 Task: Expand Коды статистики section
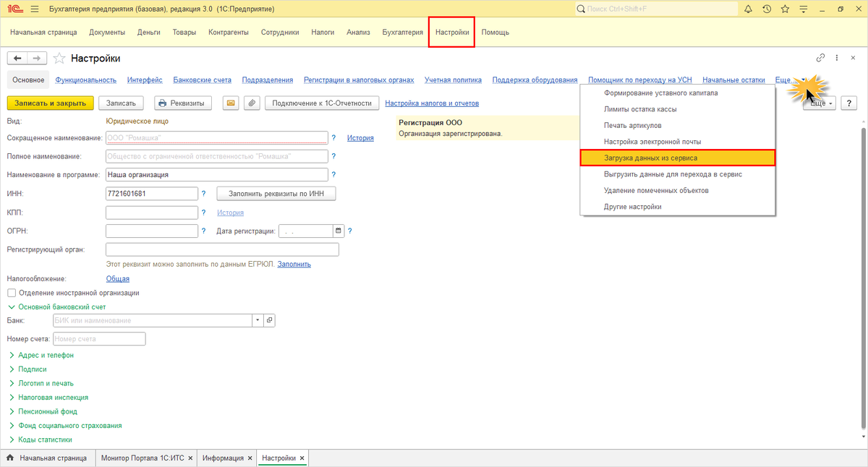tap(45, 440)
